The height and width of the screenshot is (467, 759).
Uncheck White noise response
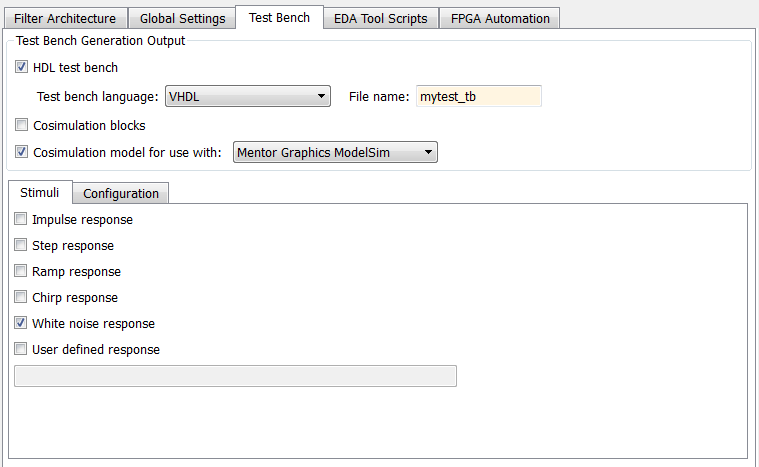[x=21, y=323]
